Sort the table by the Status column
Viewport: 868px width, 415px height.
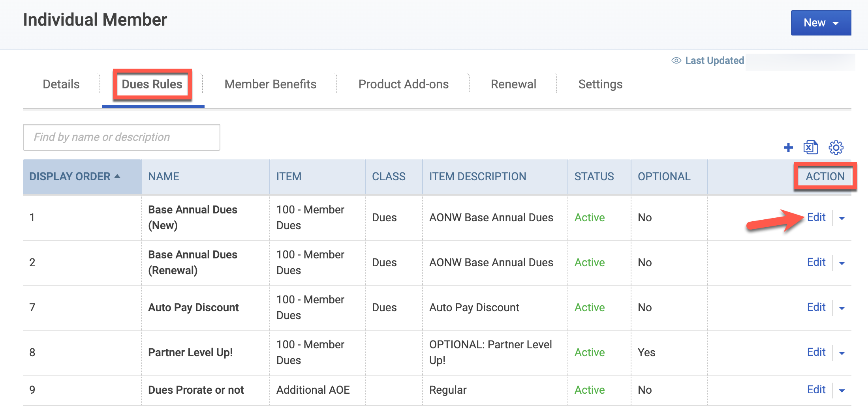click(594, 176)
